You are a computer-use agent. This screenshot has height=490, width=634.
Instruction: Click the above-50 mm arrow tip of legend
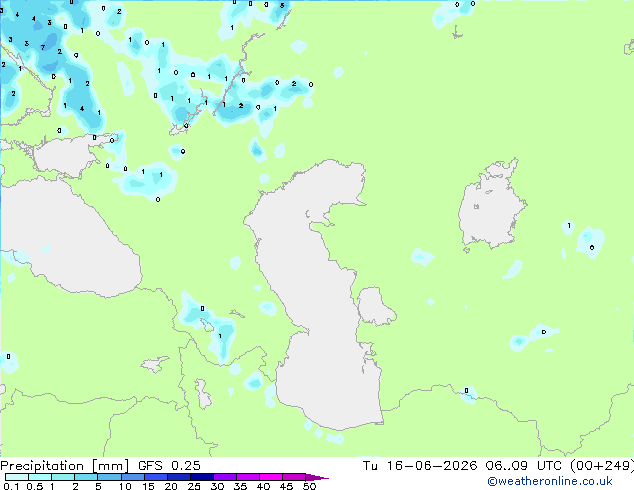click(x=317, y=477)
